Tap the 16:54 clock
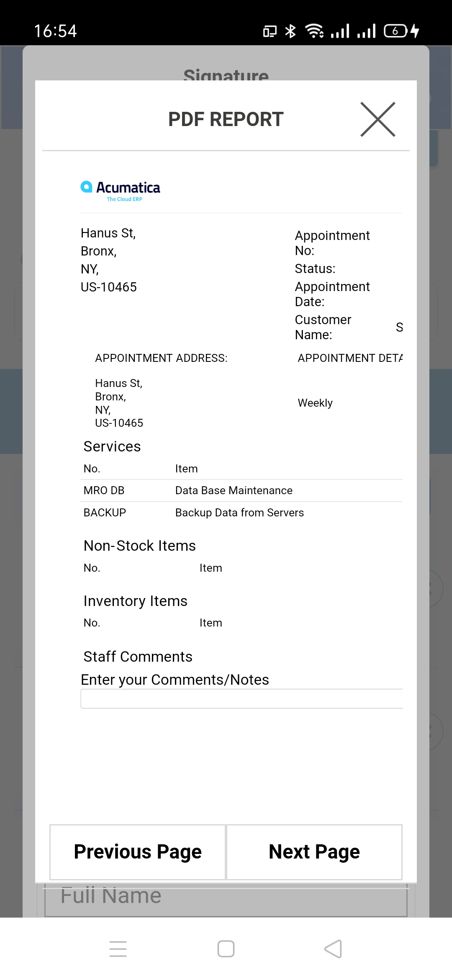 pos(55,31)
